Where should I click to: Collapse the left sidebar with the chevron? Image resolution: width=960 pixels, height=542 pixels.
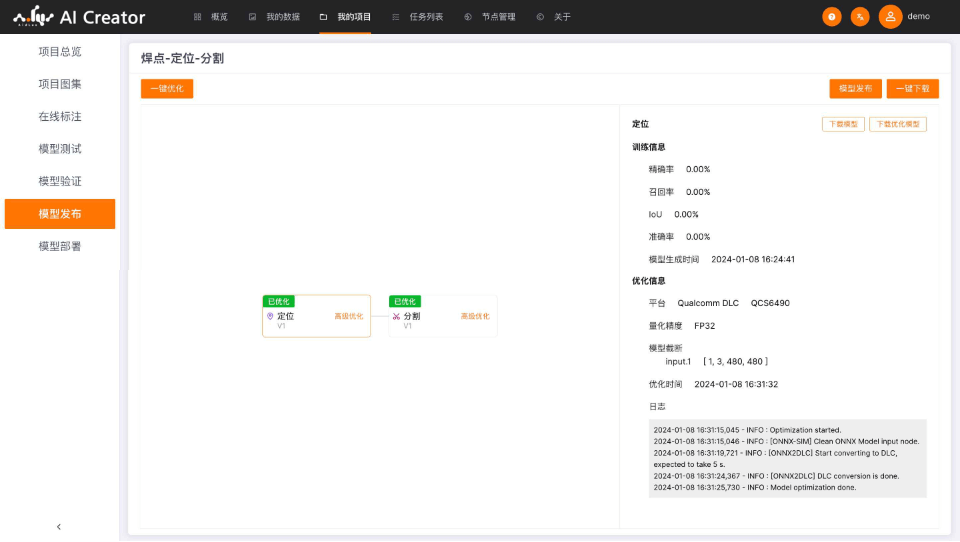pyautogui.click(x=59, y=526)
